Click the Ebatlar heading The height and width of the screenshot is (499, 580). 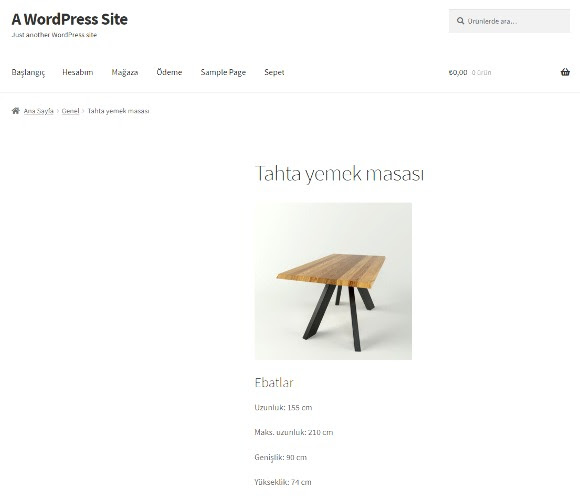pyautogui.click(x=274, y=382)
